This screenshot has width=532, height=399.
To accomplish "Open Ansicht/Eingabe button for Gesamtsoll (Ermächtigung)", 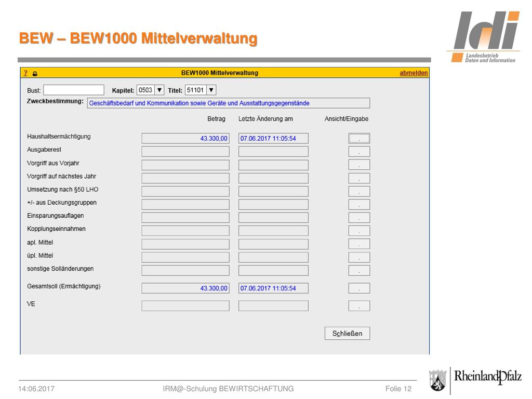I will click(359, 288).
